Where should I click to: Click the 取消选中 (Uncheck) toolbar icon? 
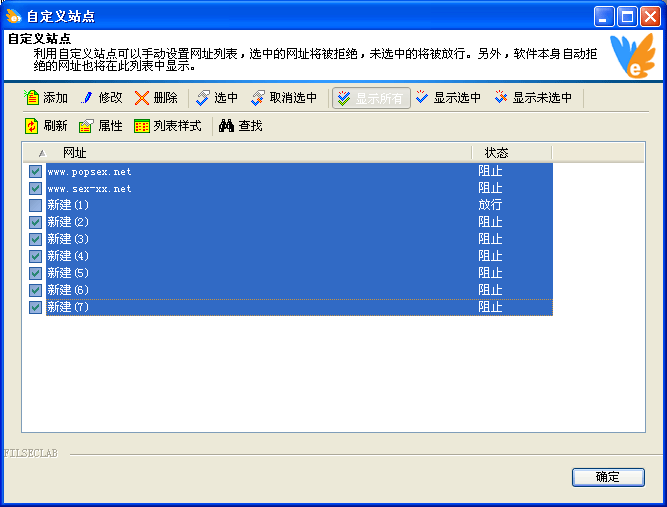(x=258, y=98)
